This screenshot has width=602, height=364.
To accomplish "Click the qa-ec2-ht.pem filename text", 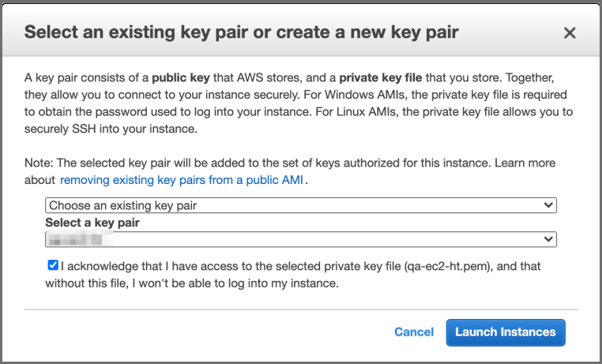I will (446, 267).
